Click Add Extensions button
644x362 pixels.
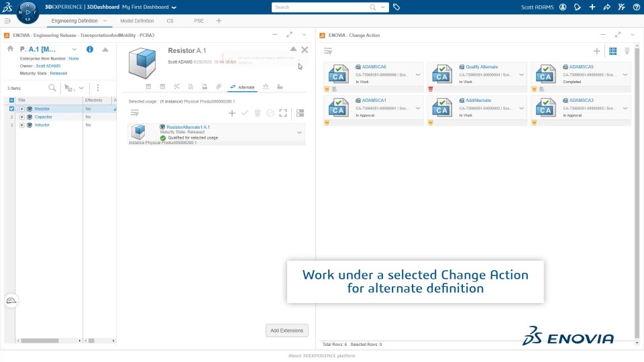click(x=286, y=330)
